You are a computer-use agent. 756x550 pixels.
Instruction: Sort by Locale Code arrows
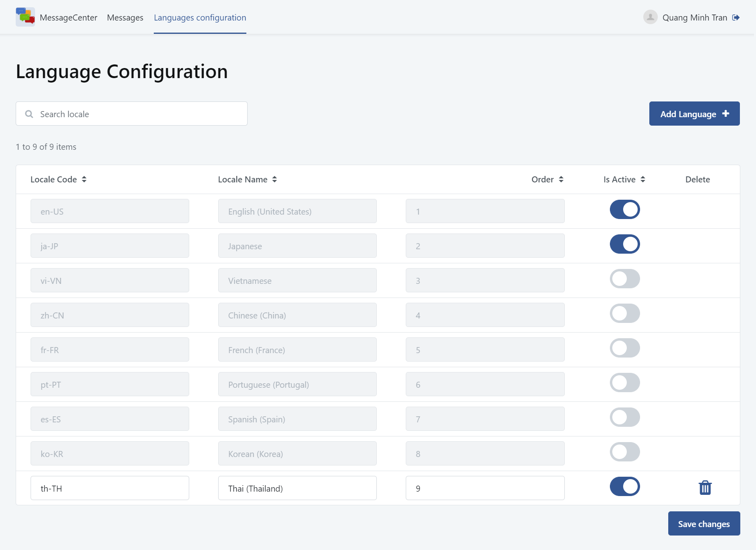pyautogui.click(x=84, y=179)
